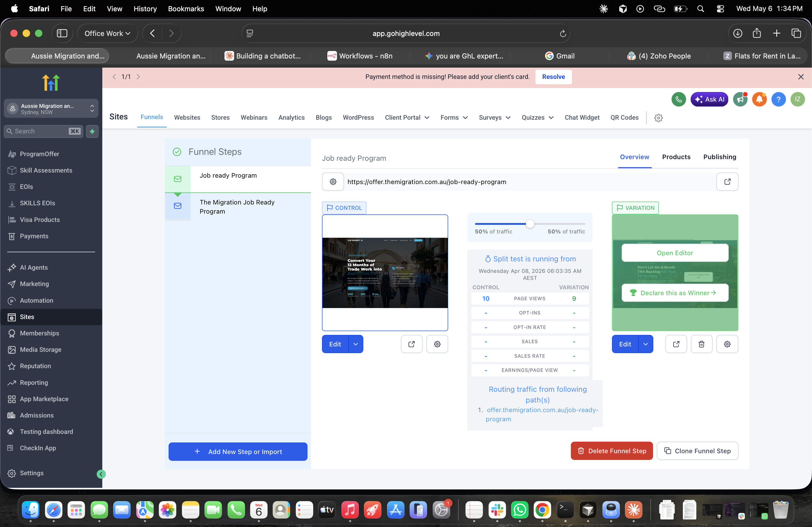Open WhatsApp from the Dock

pyautogui.click(x=520, y=510)
